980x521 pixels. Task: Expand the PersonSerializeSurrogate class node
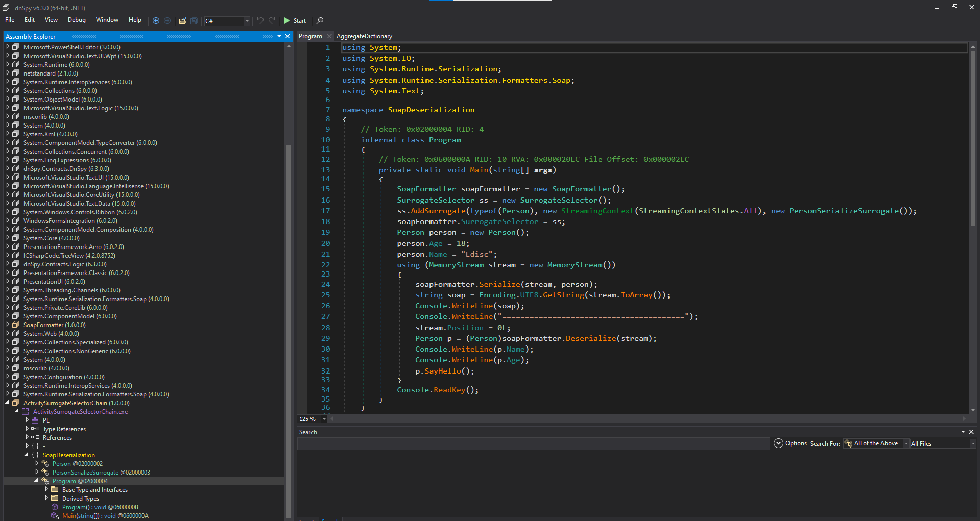click(x=37, y=473)
